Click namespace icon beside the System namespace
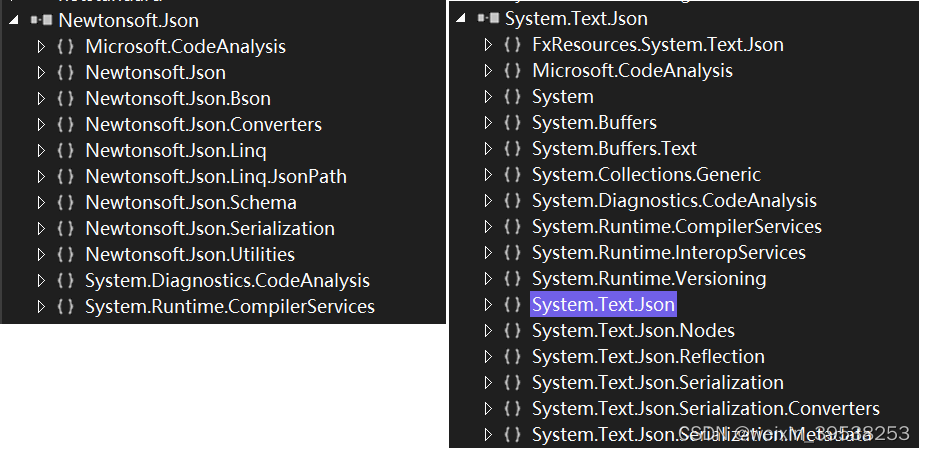The image size is (926, 453). (x=513, y=97)
